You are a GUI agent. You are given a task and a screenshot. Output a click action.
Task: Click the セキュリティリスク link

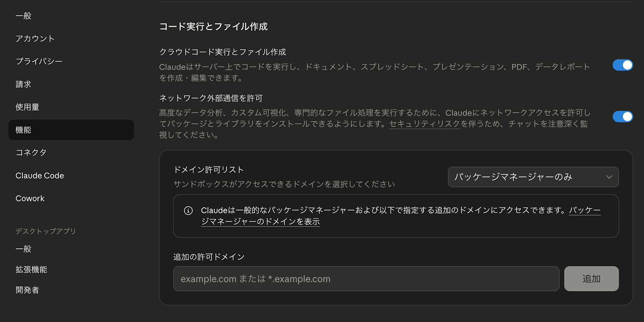coord(424,124)
